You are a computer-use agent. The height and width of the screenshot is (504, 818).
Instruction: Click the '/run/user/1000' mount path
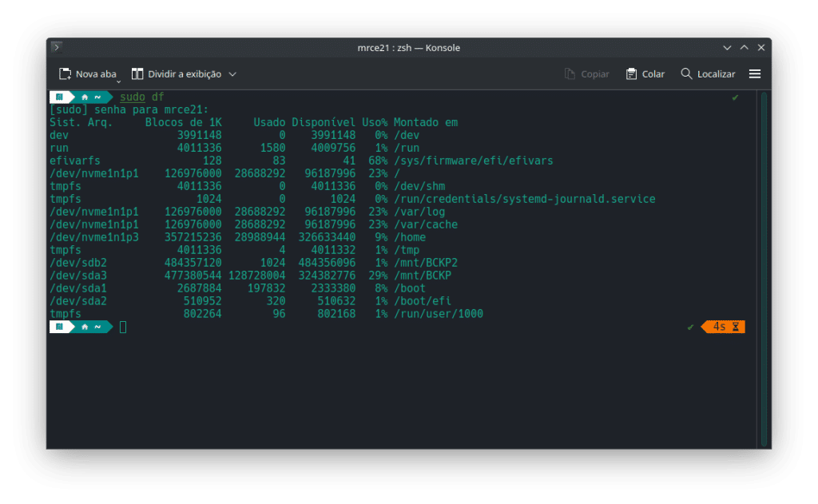pos(439,314)
